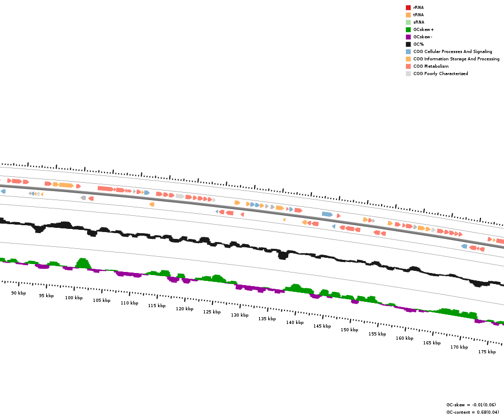
Task: Click the 'COG Poorly Characterized' legend text
Action: [x=440, y=73]
